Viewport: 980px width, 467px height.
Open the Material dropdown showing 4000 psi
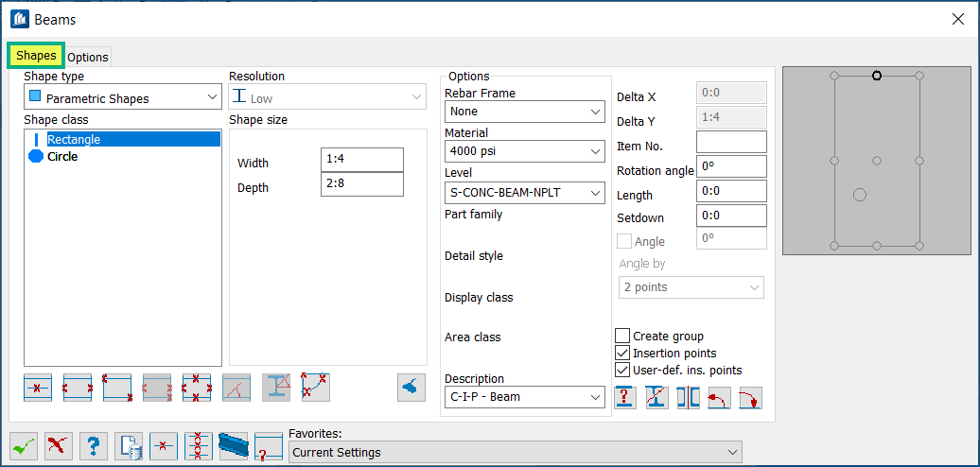[524, 151]
